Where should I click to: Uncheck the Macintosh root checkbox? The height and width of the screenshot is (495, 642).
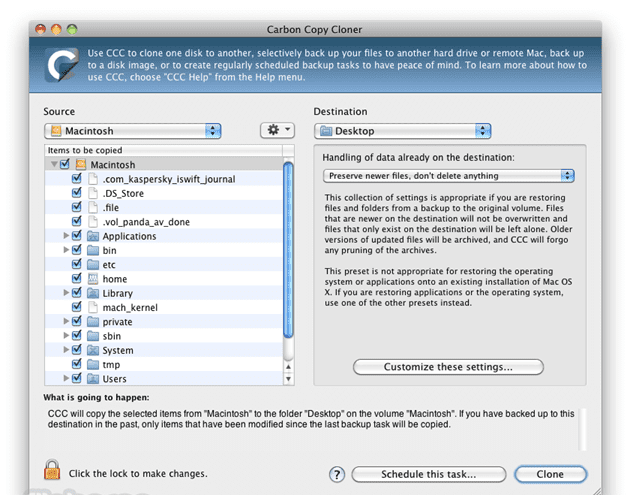pos(65,164)
